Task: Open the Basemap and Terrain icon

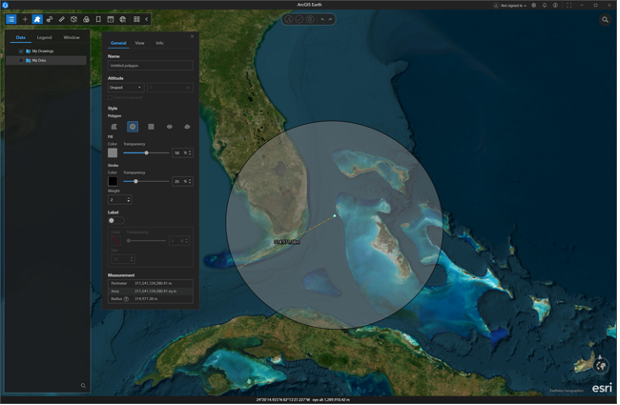Action: click(x=86, y=19)
